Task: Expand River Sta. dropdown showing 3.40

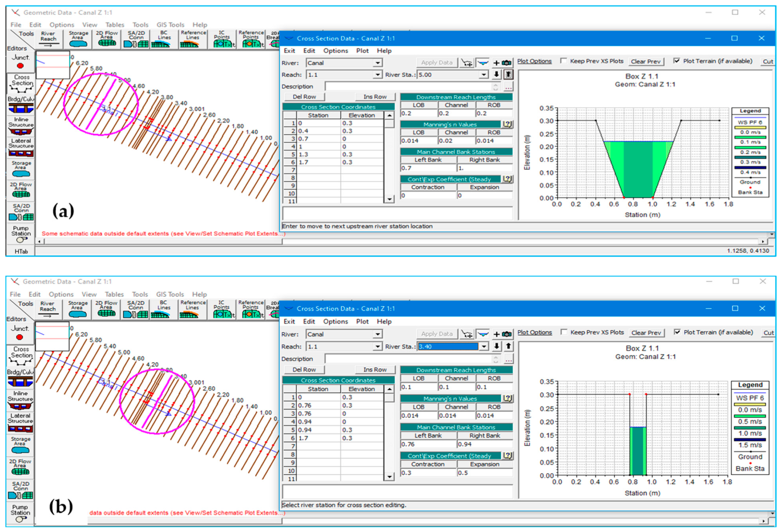Action: click(484, 346)
